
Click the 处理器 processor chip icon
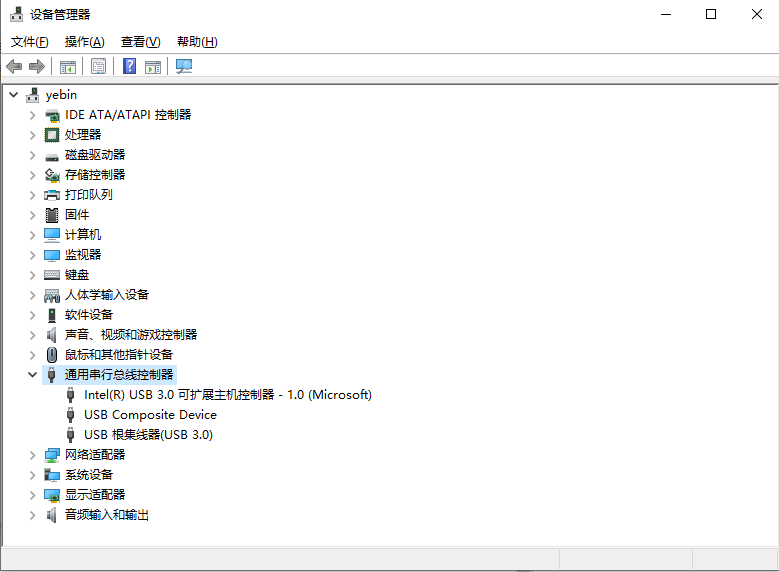coord(52,135)
